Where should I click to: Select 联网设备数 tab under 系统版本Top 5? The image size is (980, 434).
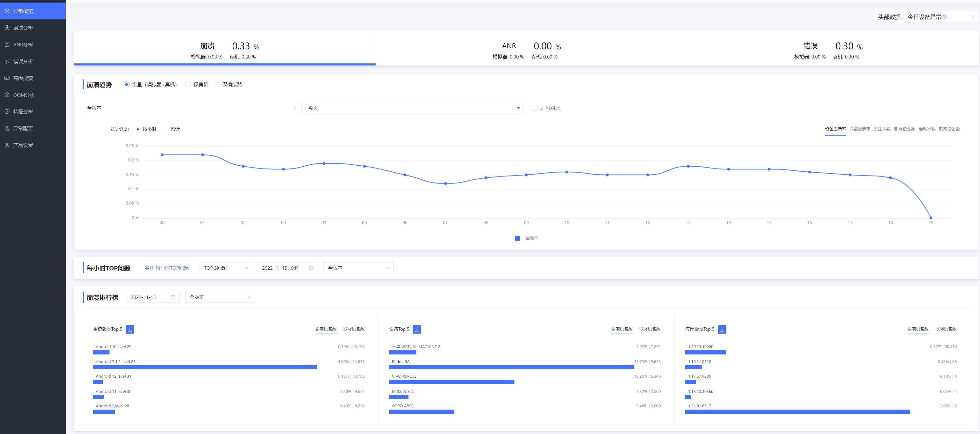(353, 329)
